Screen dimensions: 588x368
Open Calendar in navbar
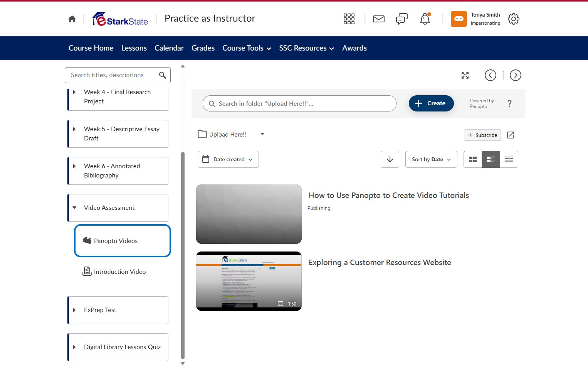click(x=169, y=48)
